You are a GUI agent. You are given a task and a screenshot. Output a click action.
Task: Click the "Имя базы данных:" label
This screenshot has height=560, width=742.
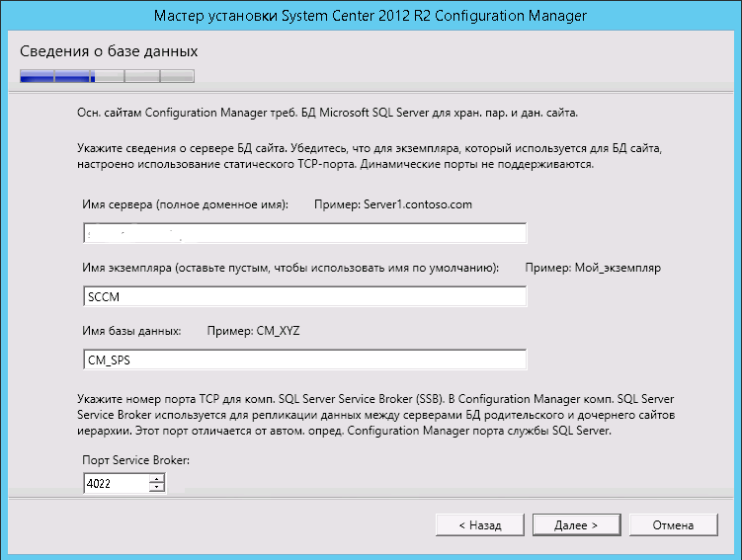[x=134, y=331]
